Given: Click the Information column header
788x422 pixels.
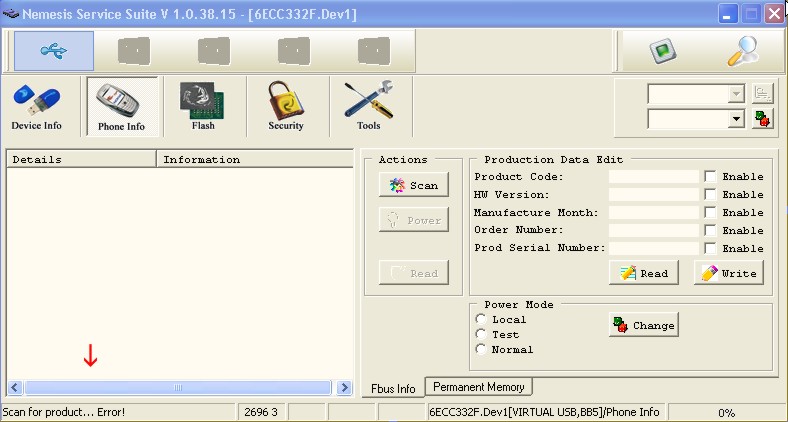Looking at the screenshot, I should pyautogui.click(x=255, y=159).
